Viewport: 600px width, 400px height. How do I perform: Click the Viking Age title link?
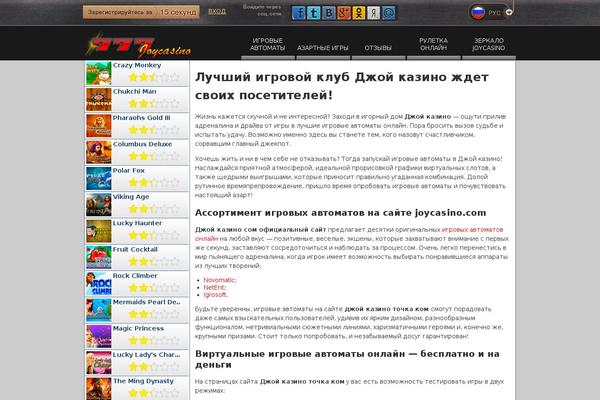[x=131, y=197]
